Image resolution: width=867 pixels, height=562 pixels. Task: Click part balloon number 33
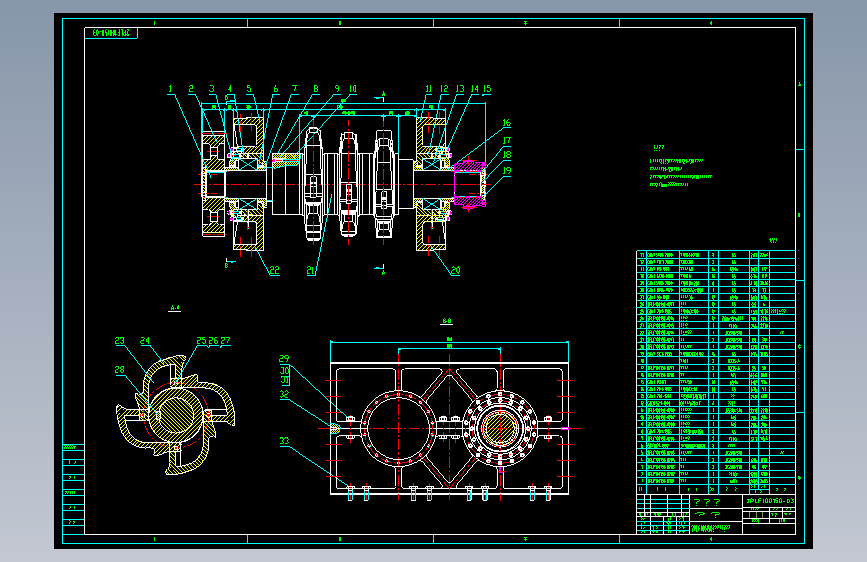tap(284, 441)
